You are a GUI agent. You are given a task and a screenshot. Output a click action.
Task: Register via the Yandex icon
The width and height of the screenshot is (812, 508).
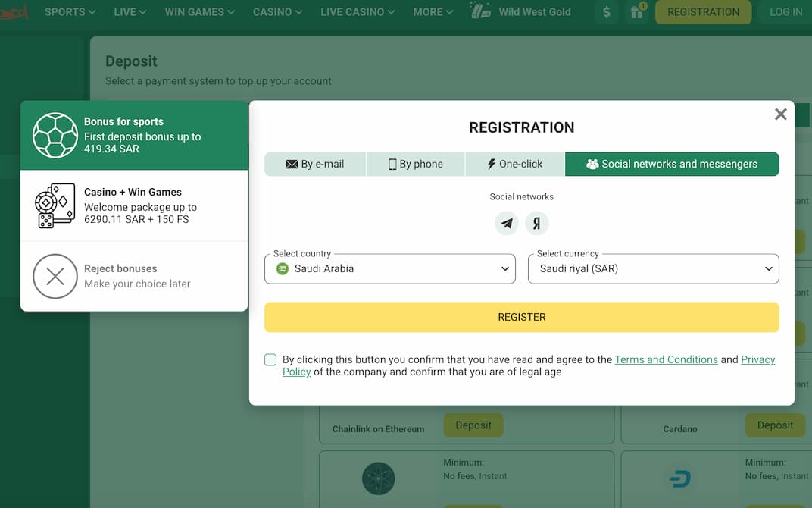coord(537,224)
